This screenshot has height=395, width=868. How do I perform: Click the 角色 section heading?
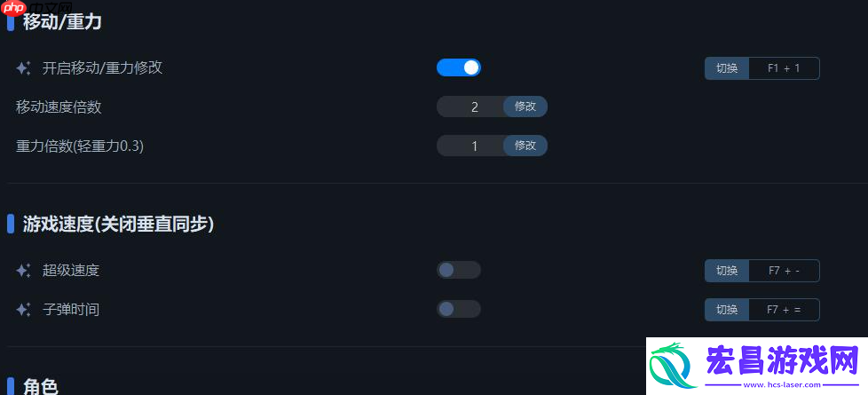(x=41, y=386)
